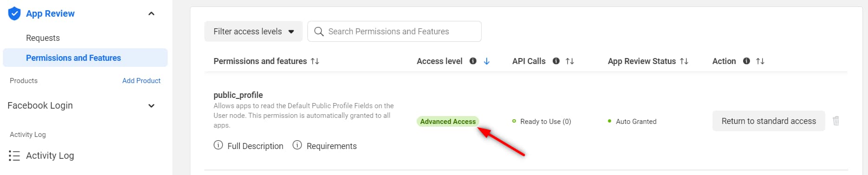
Task: Click the search magnifier icon
Action: tap(319, 32)
